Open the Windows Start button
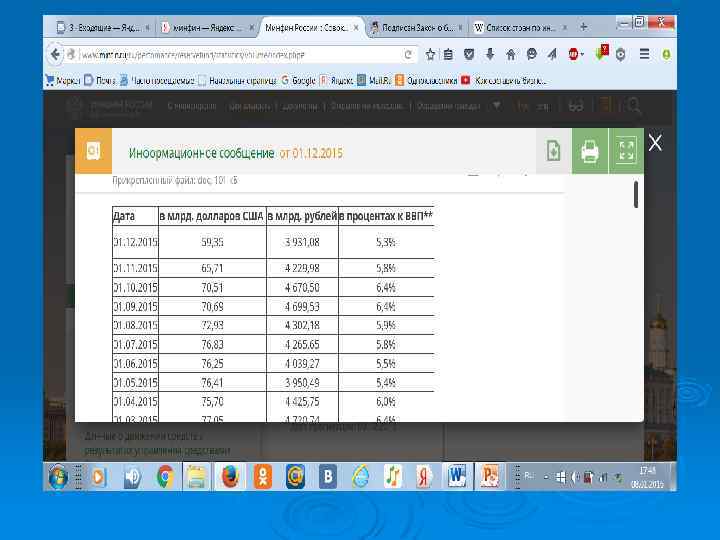 coord(58,477)
